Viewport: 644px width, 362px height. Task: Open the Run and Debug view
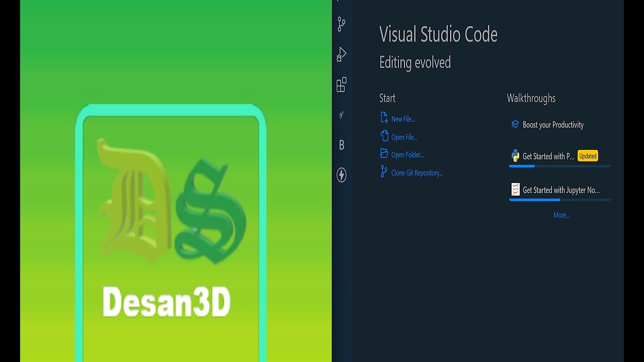pyautogui.click(x=342, y=54)
